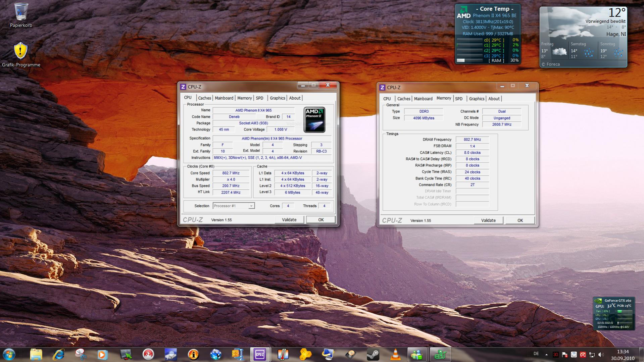
Task: Open the Grafik-Programme desktop shortcut
Action: [x=21, y=55]
